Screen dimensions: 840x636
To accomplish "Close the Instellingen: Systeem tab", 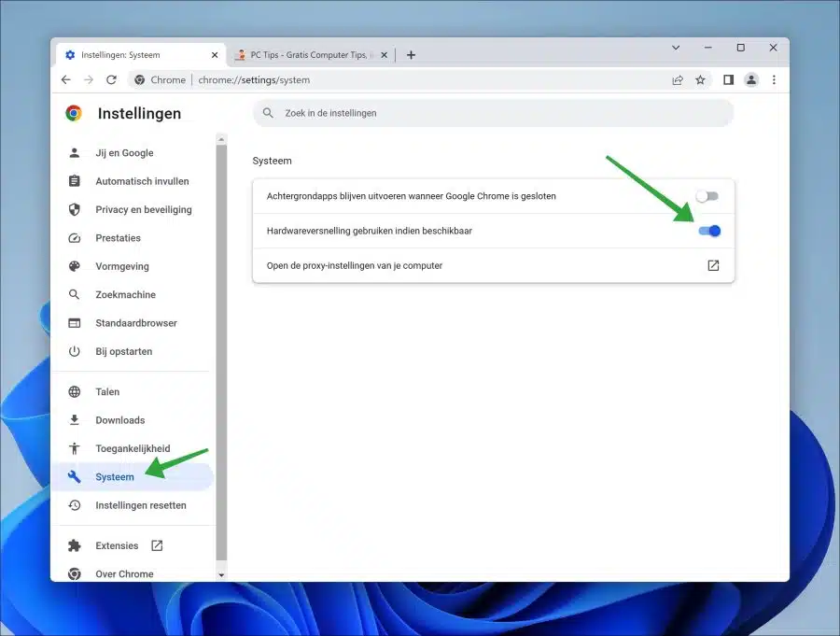I will coord(215,55).
